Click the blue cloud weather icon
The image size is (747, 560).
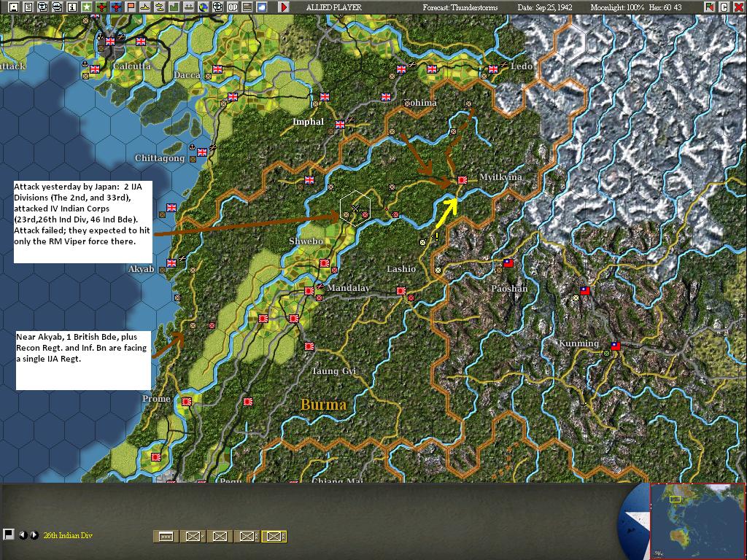coord(262,7)
